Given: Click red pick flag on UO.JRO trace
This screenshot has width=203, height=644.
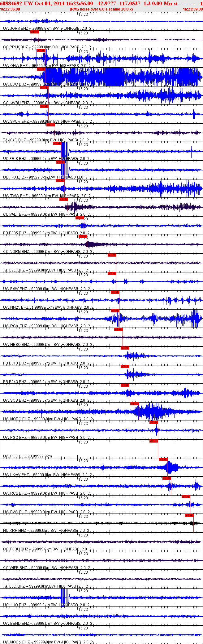Looking at the screenshot, I should click(60, 162).
